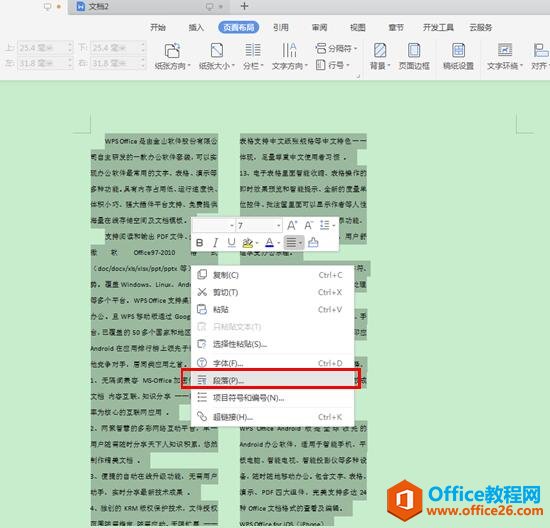
Task: Click the left margin 左 input field
Action: coord(45,63)
